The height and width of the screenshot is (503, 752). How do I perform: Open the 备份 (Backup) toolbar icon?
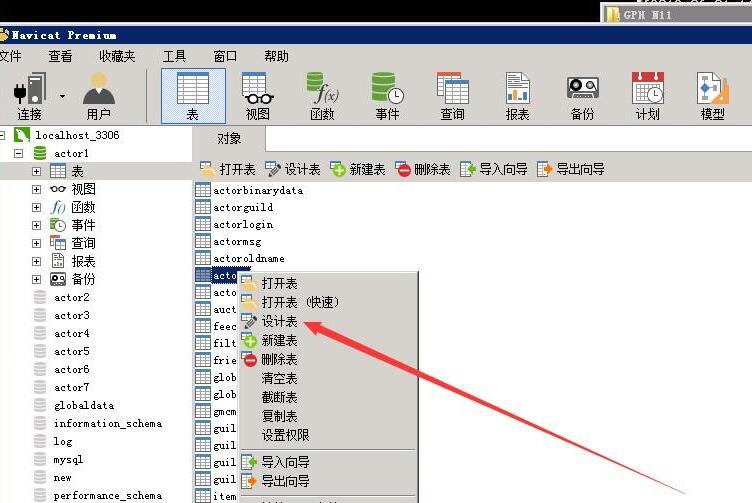pos(582,94)
